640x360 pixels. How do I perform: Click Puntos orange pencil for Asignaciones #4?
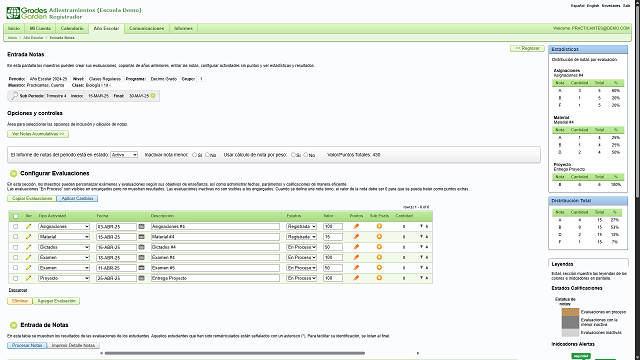[x=356, y=226]
